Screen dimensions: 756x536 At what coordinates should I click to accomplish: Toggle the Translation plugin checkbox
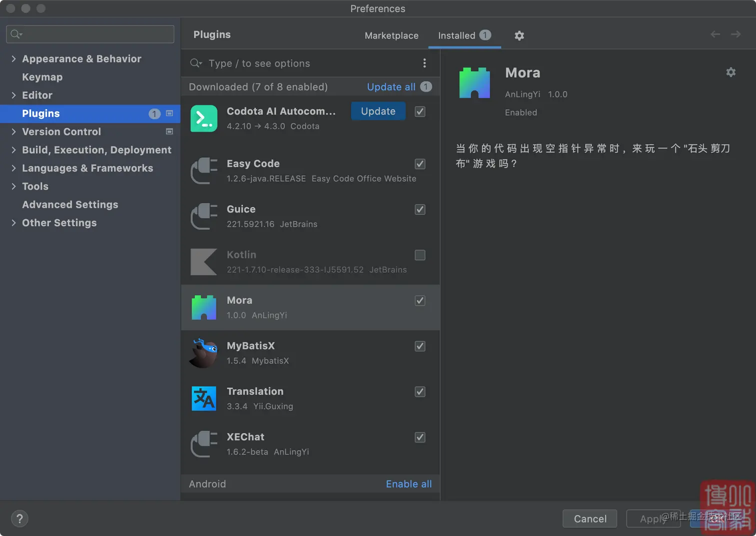(420, 392)
